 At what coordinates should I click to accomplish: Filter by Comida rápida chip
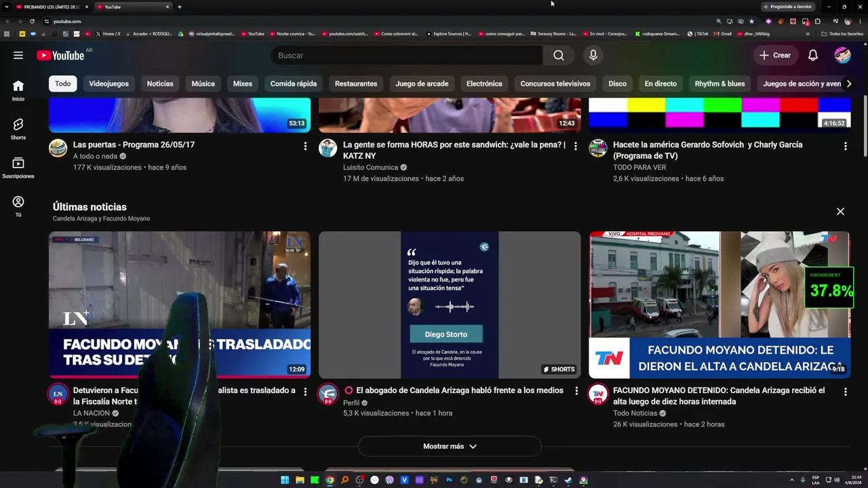click(x=294, y=84)
